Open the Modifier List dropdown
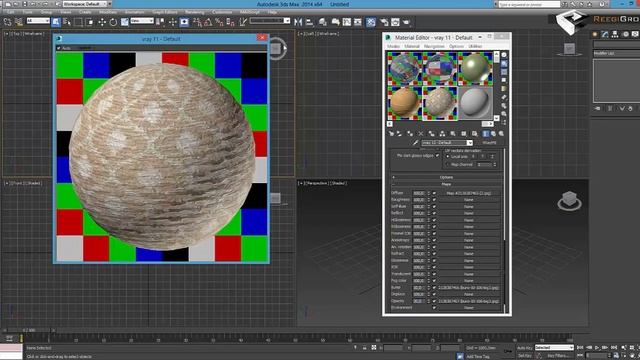The image size is (640, 360). click(x=616, y=53)
